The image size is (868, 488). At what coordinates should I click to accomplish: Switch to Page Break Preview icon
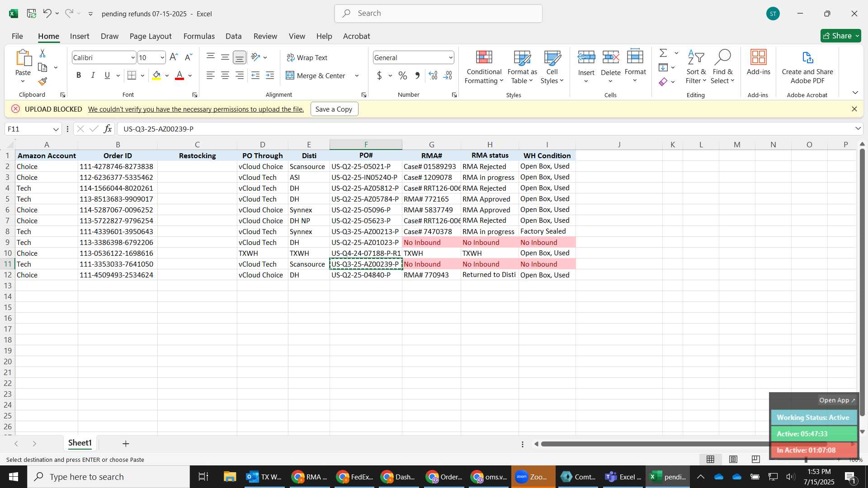point(756,459)
